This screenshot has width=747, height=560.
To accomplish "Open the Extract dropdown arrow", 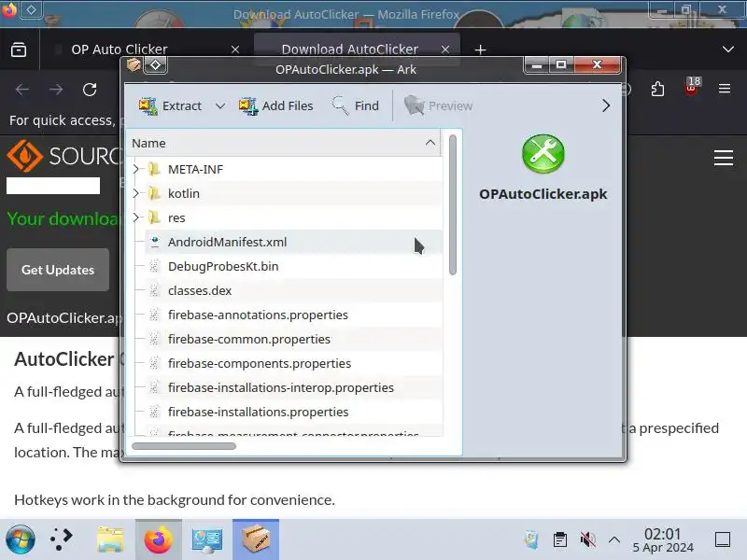I will coord(219,105).
